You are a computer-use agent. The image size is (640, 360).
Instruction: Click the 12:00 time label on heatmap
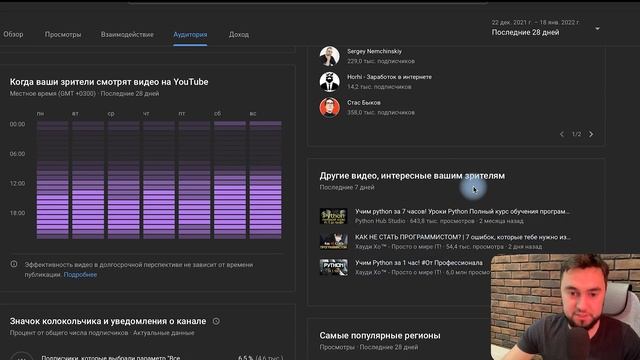[x=17, y=183]
